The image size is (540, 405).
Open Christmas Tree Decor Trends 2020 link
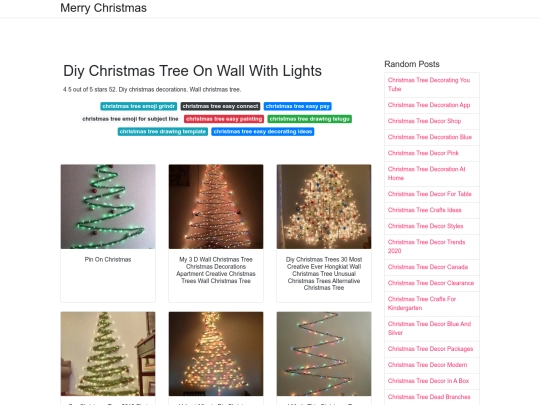[x=426, y=246]
